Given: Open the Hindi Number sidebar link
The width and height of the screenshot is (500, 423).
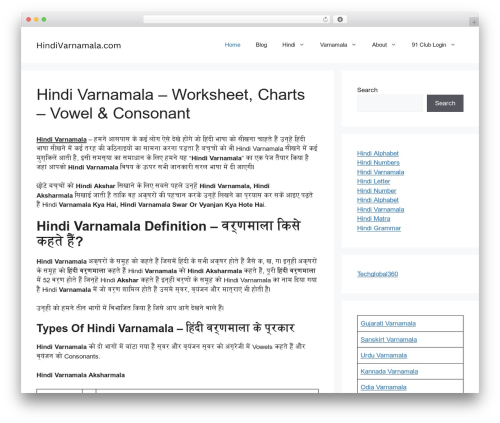Looking at the screenshot, I should [x=377, y=191].
